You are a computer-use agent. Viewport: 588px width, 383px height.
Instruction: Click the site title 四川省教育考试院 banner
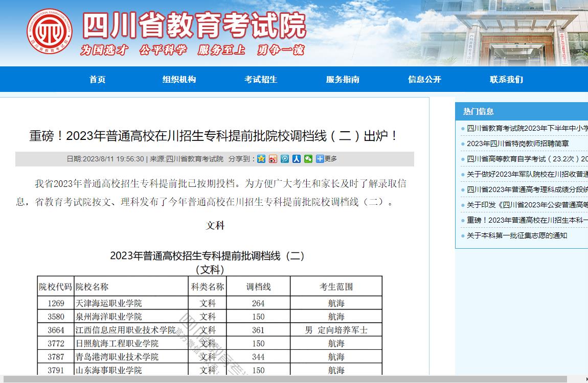(194, 26)
